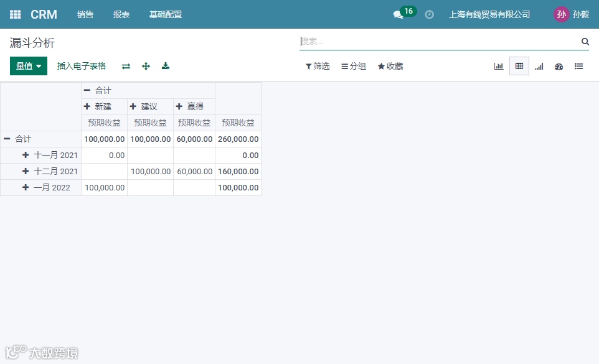Viewport: 599px width, 364px height.
Task: Sort by 预期收益 under 建议
Action: [150, 123]
